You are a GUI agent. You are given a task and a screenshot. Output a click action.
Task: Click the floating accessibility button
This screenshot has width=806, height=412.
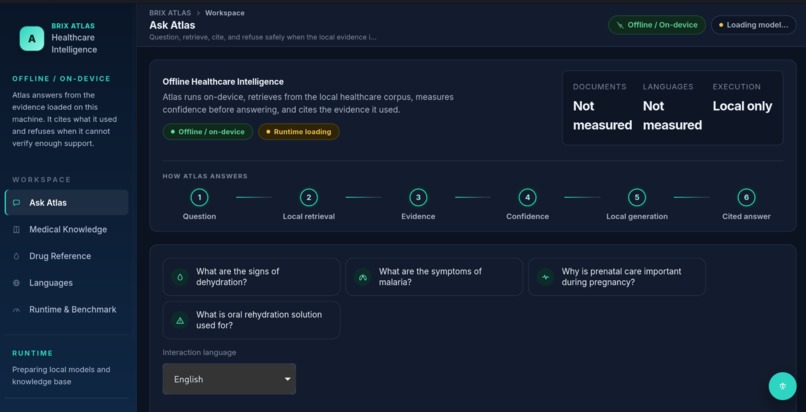click(x=782, y=386)
